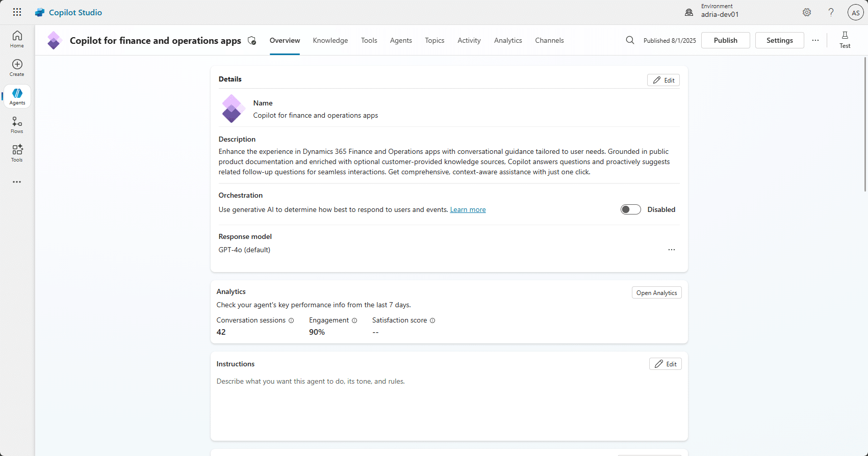Image resolution: width=868 pixels, height=456 pixels.
Task: Open Tools in the left sidebar
Action: pyautogui.click(x=17, y=153)
